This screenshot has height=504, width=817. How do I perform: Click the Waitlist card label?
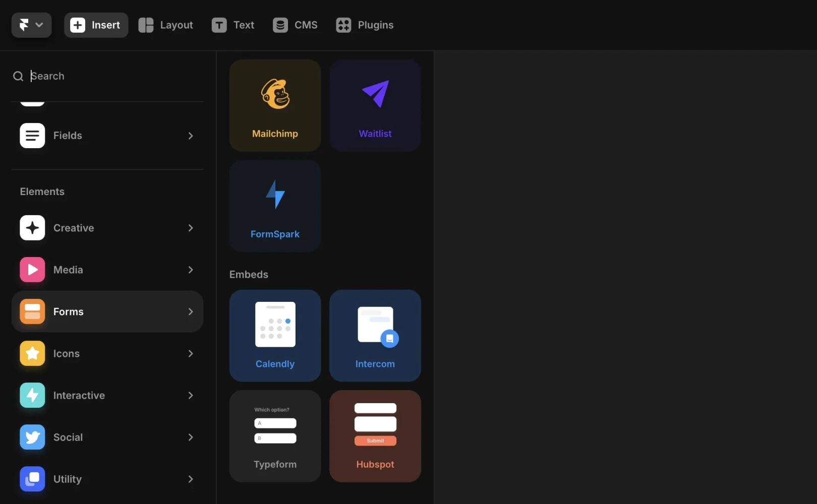tap(375, 134)
